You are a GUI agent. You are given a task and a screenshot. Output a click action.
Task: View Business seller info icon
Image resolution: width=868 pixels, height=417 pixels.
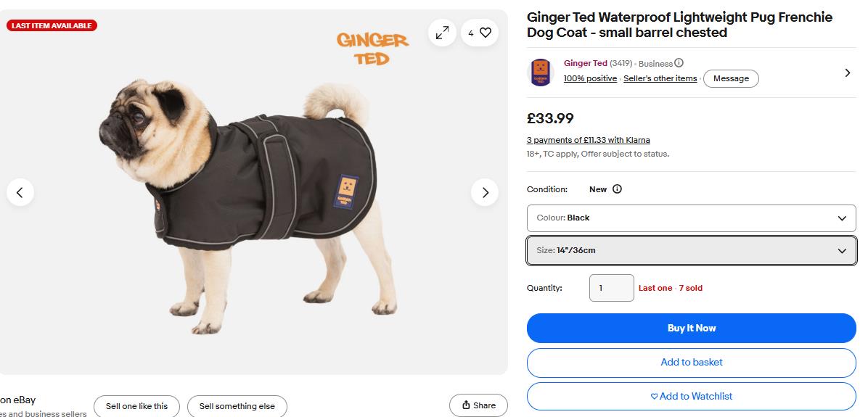pyautogui.click(x=679, y=63)
